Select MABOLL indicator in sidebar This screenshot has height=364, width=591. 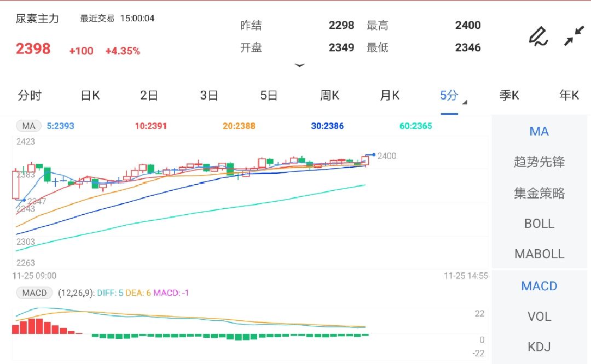(539, 254)
